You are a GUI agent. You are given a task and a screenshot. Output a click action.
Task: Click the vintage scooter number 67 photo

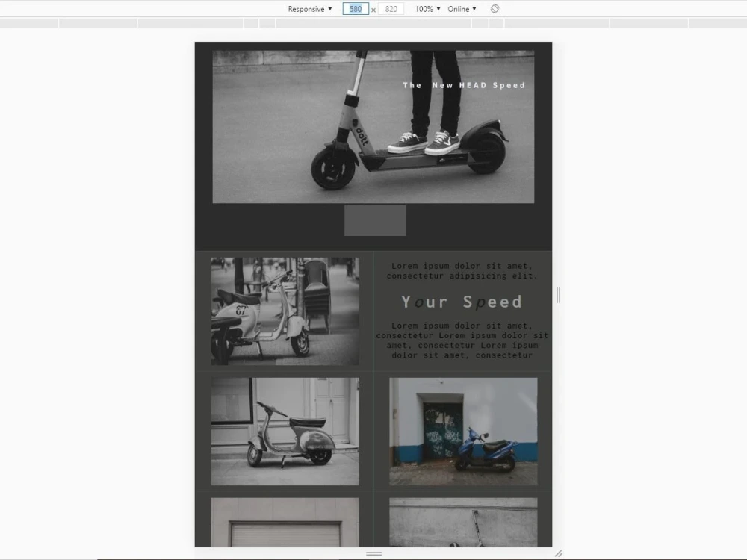285,311
